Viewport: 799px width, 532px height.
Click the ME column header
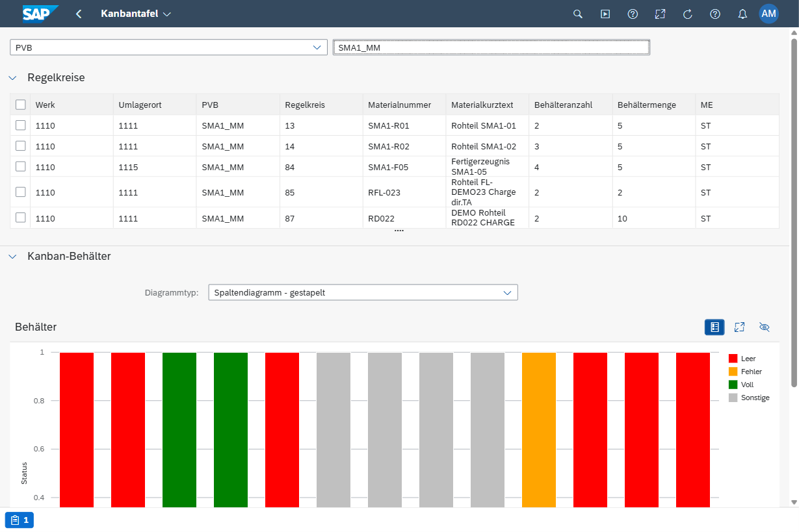737,105
